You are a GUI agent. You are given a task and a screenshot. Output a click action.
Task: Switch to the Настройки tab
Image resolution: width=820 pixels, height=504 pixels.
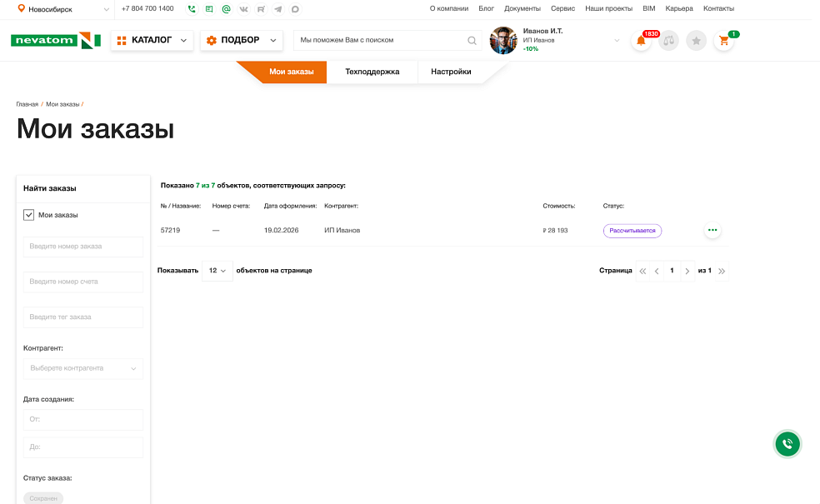(451, 72)
